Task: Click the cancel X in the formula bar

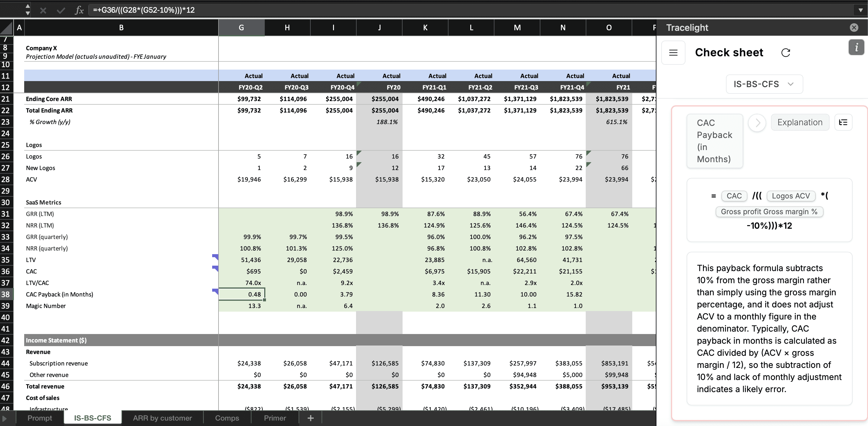Action: point(43,11)
